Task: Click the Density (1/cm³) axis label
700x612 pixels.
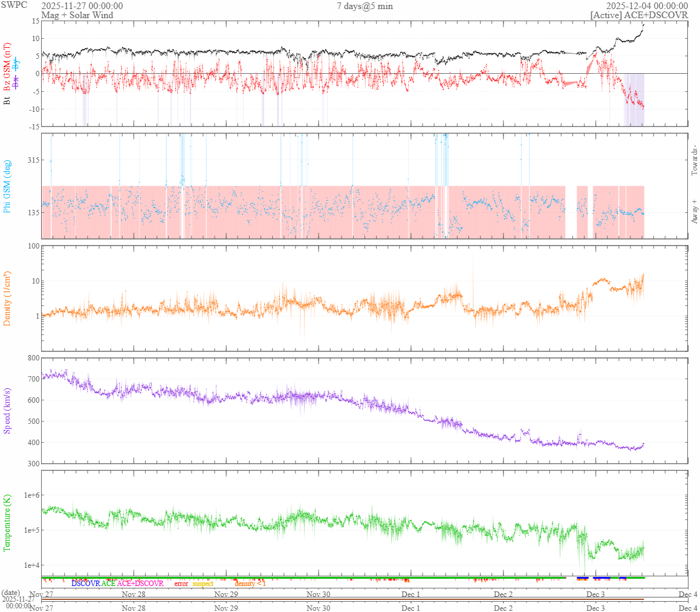Action: (7, 298)
